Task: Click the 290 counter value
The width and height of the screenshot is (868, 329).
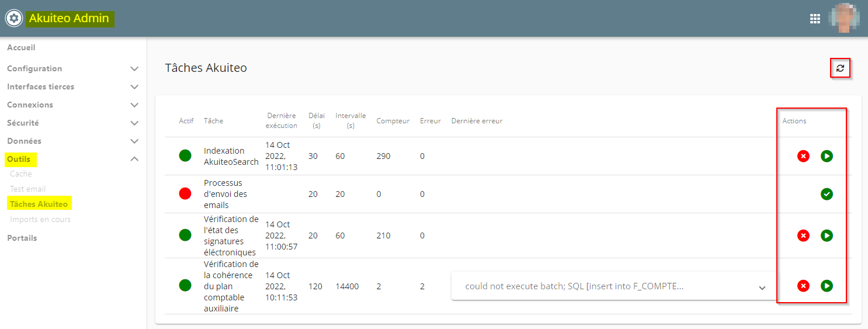Action: pyautogui.click(x=384, y=156)
